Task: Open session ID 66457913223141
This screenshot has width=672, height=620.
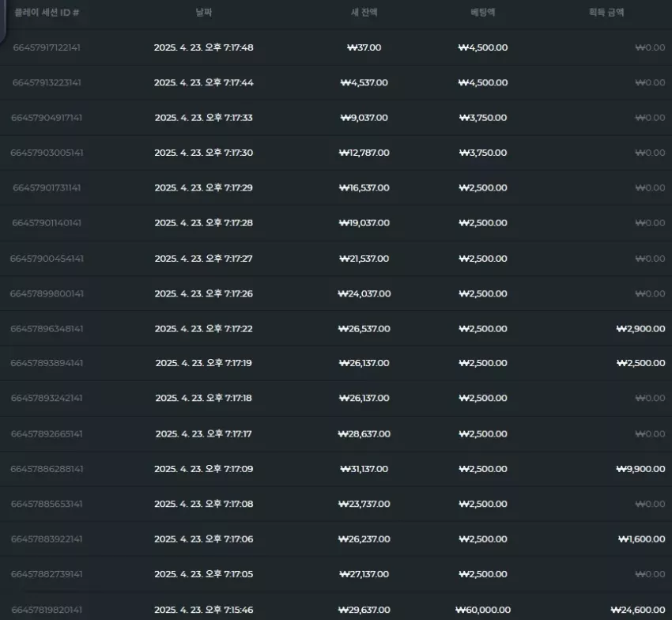Action: click(47, 83)
